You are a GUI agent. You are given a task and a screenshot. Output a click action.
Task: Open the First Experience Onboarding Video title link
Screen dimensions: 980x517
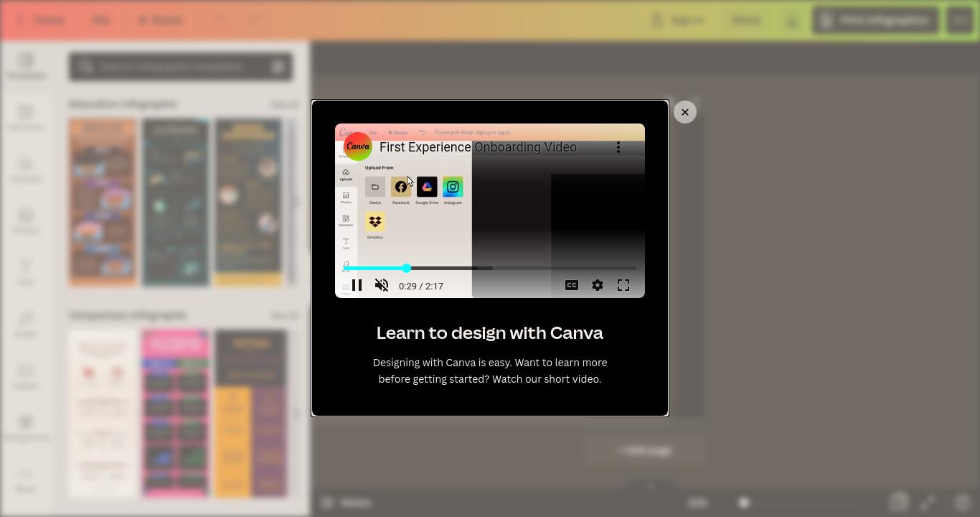click(x=478, y=147)
